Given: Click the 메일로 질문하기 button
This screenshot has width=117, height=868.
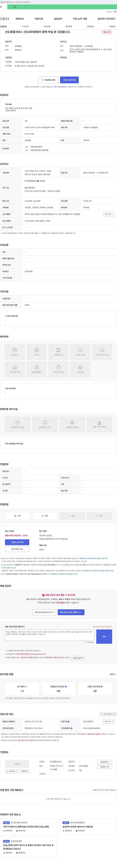Looking at the screenshot, I should [x=78, y=658].
